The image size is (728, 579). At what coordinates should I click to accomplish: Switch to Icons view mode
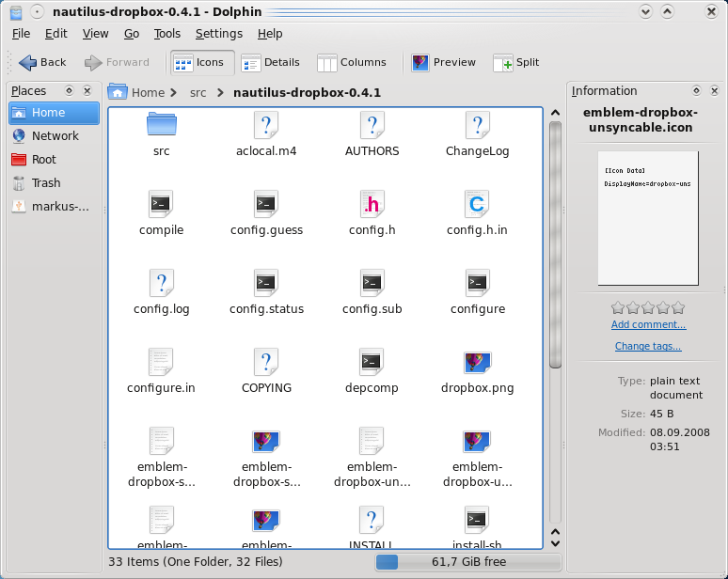click(199, 63)
